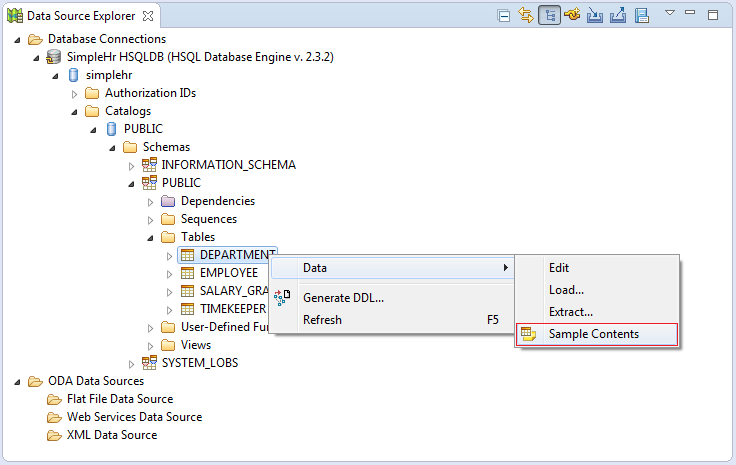This screenshot has width=736, height=465.
Task: Click the purple Dependencies folder icon
Action: tap(168, 201)
